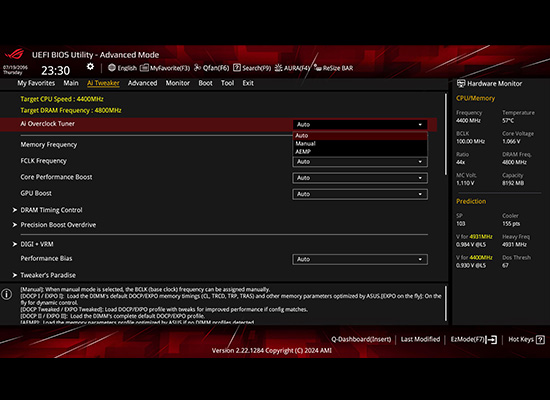Open MyFavorite(F3) shortcut
Image resolution: width=550 pixels, height=400 pixels.
tap(165, 68)
